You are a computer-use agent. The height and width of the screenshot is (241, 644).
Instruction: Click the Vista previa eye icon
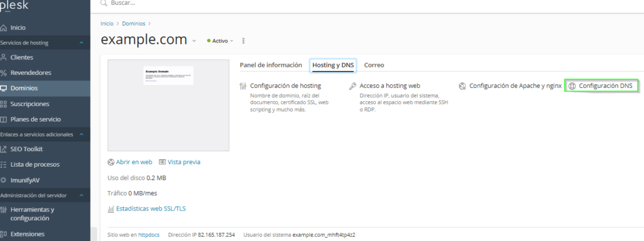[162, 162]
